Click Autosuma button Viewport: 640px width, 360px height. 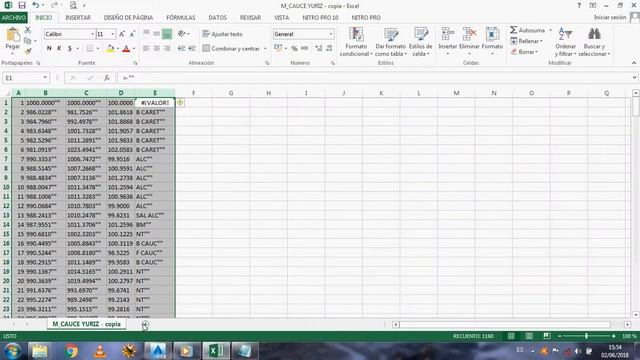[528, 30]
